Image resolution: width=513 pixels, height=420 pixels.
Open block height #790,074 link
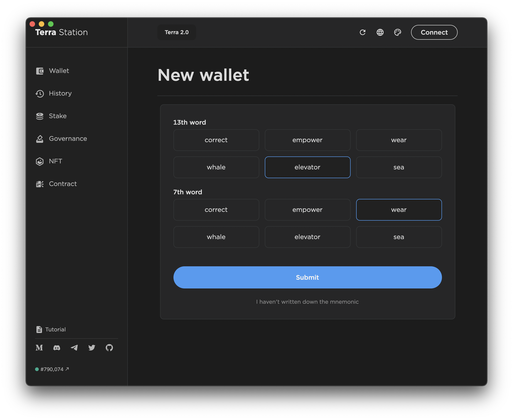click(x=52, y=369)
